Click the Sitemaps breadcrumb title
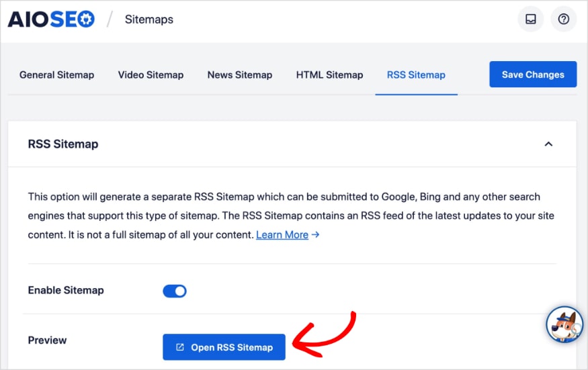The height and width of the screenshot is (370, 588). pyautogui.click(x=149, y=19)
